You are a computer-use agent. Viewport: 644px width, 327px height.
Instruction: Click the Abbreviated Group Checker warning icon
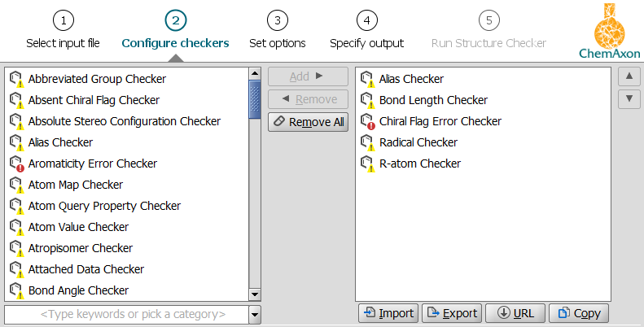[x=15, y=80]
